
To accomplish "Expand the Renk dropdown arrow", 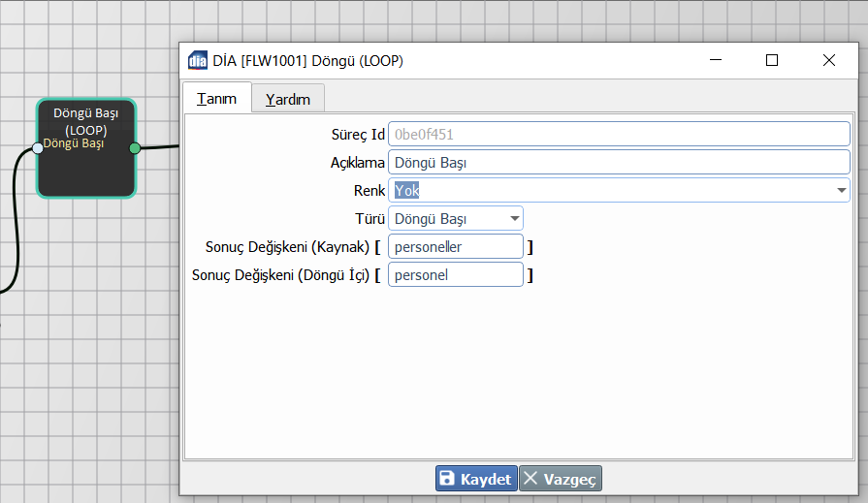I will pos(842,191).
